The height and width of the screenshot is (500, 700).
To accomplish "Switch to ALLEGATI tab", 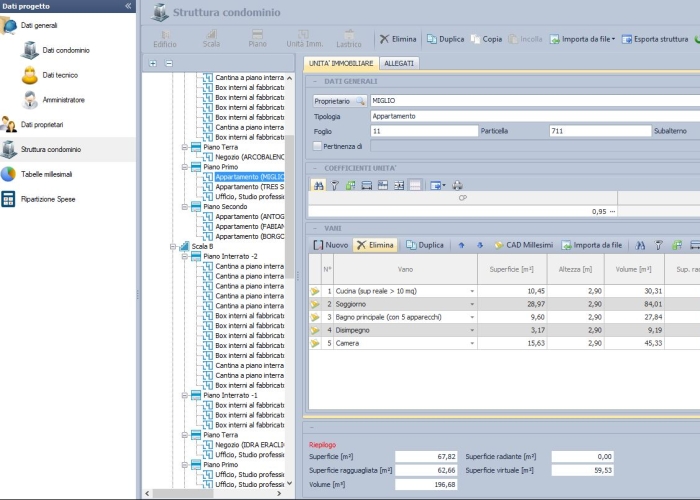I will click(399, 63).
